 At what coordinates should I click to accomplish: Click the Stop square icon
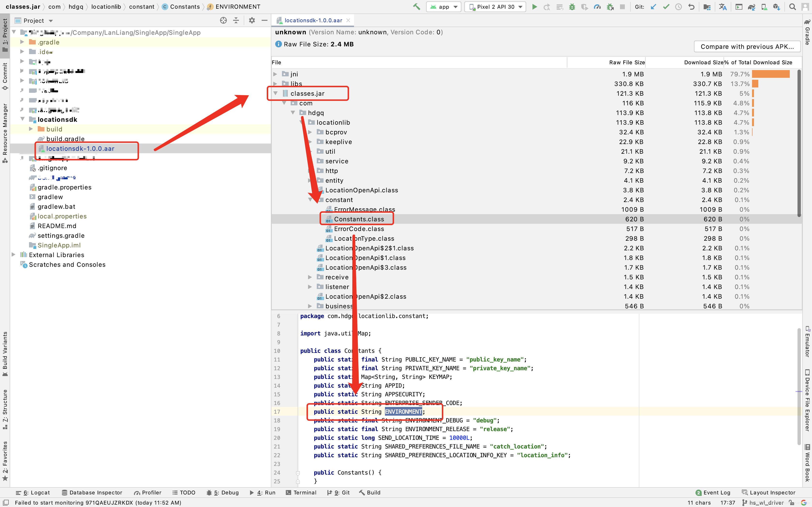tap(622, 7)
